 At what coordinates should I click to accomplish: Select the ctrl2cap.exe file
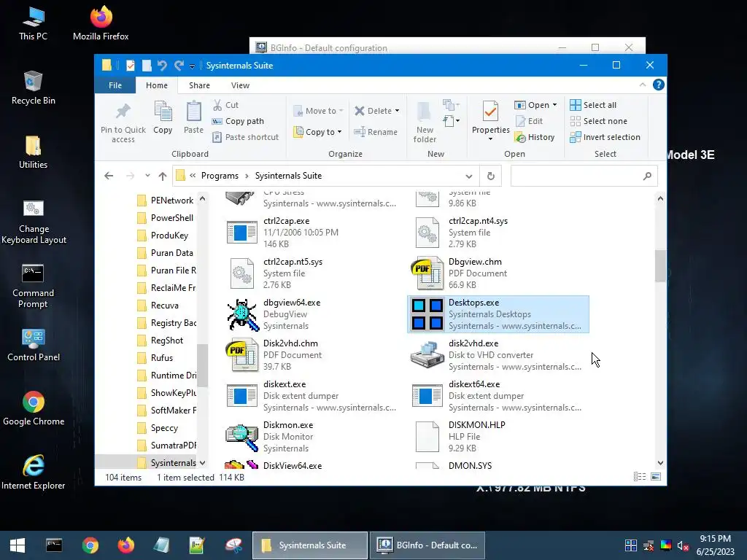pyautogui.click(x=312, y=233)
